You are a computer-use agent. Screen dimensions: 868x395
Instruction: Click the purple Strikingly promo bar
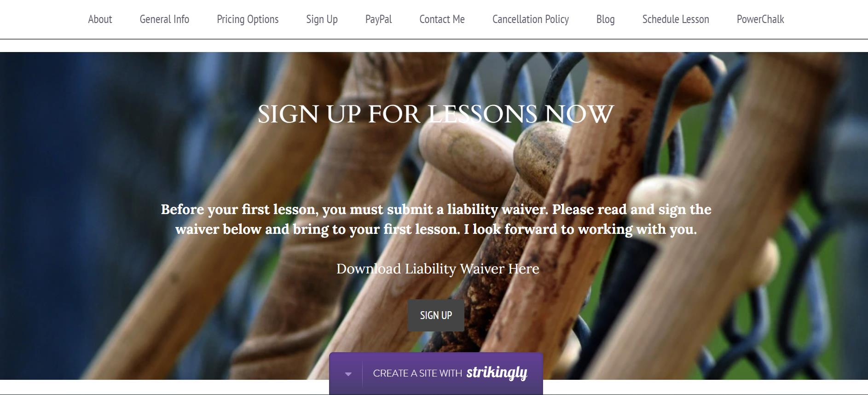(436, 373)
